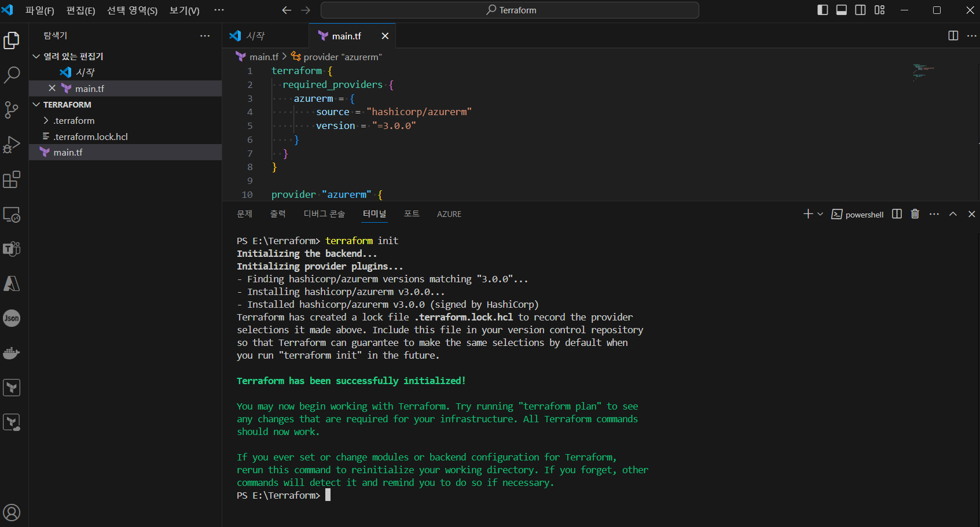The image size is (980, 527).
Task: Collapse the 열려 있는 편집기 section
Action: tap(125, 56)
